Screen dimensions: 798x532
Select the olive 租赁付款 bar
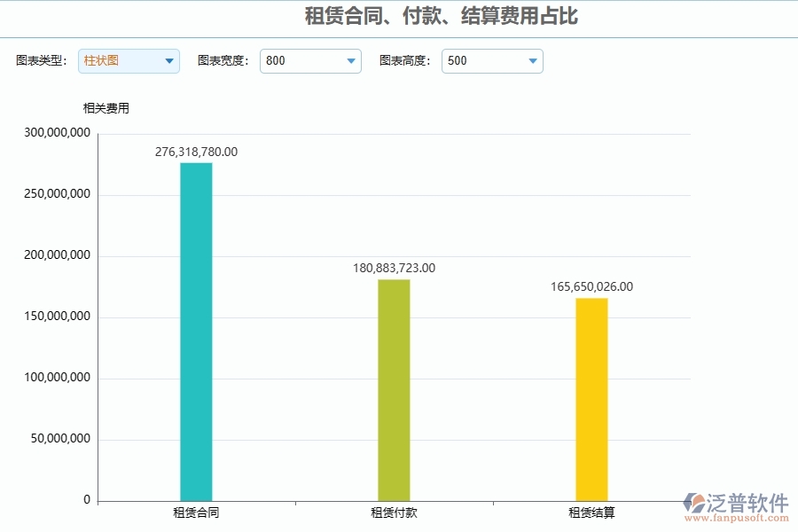[392, 390]
